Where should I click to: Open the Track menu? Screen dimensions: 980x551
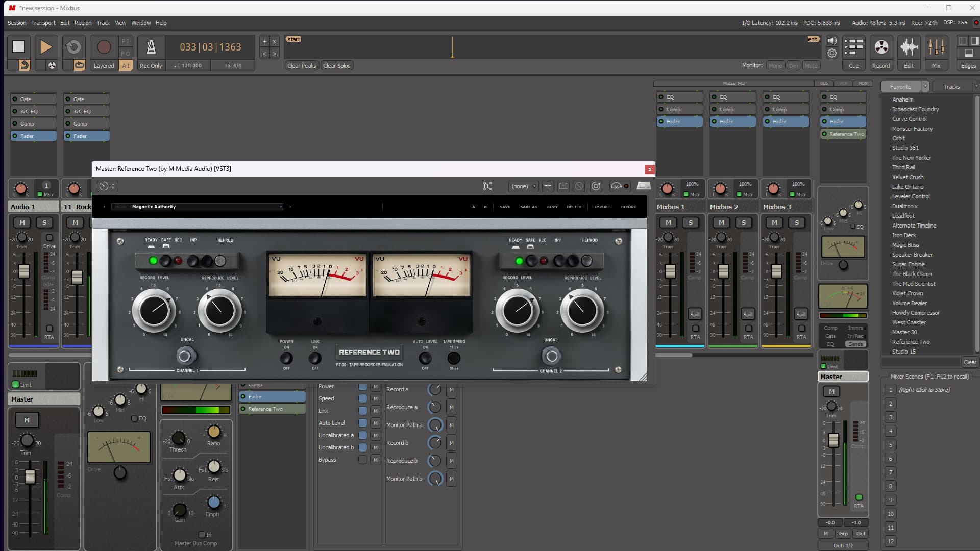coord(103,23)
